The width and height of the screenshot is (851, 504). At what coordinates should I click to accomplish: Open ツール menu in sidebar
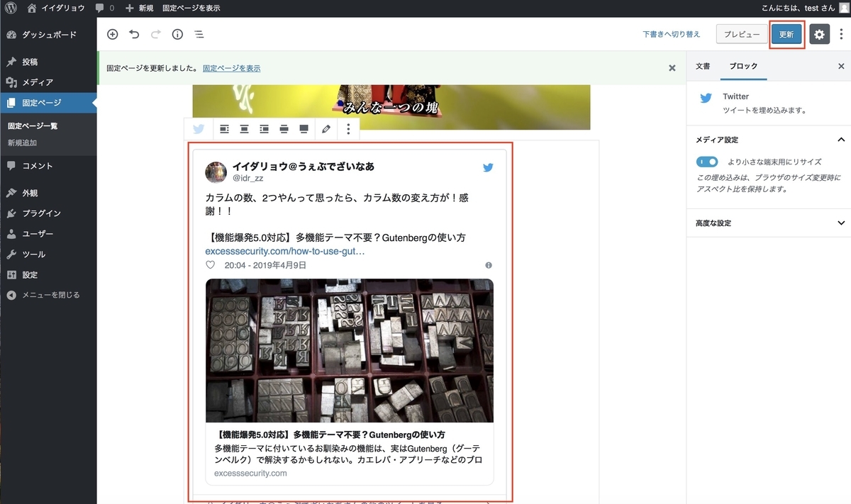coord(48,254)
